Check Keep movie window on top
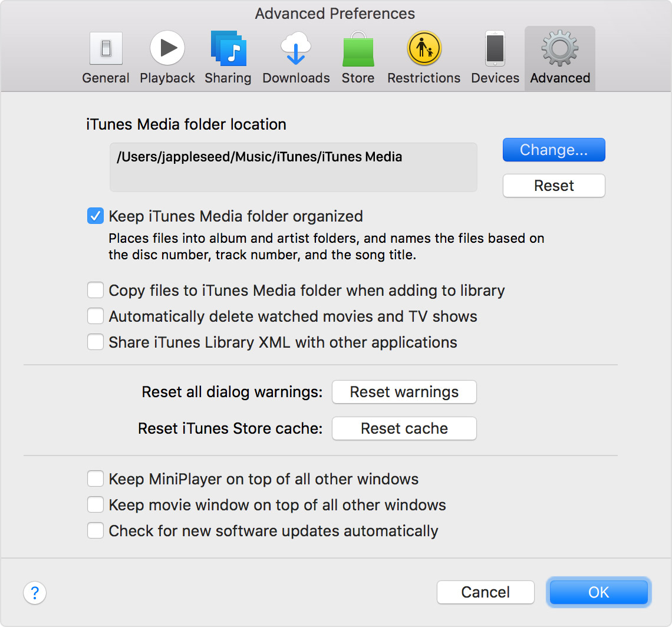The height and width of the screenshot is (627, 672). (95, 505)
